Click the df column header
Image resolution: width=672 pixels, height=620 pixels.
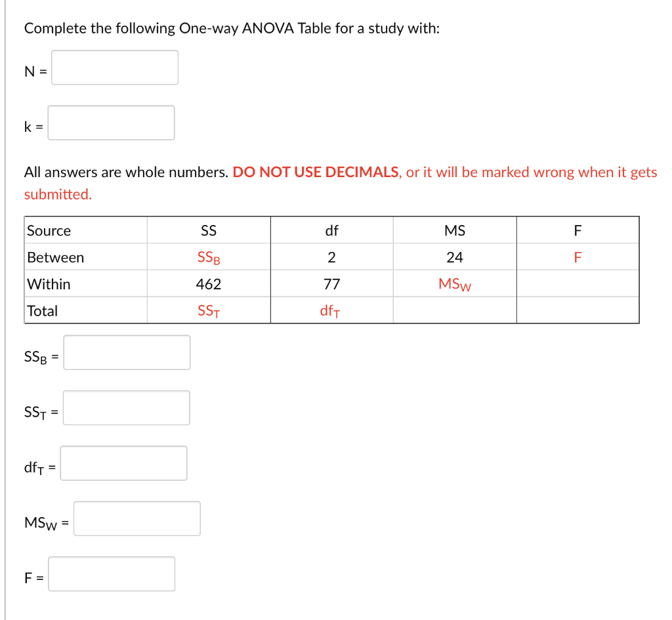(331, 230)
